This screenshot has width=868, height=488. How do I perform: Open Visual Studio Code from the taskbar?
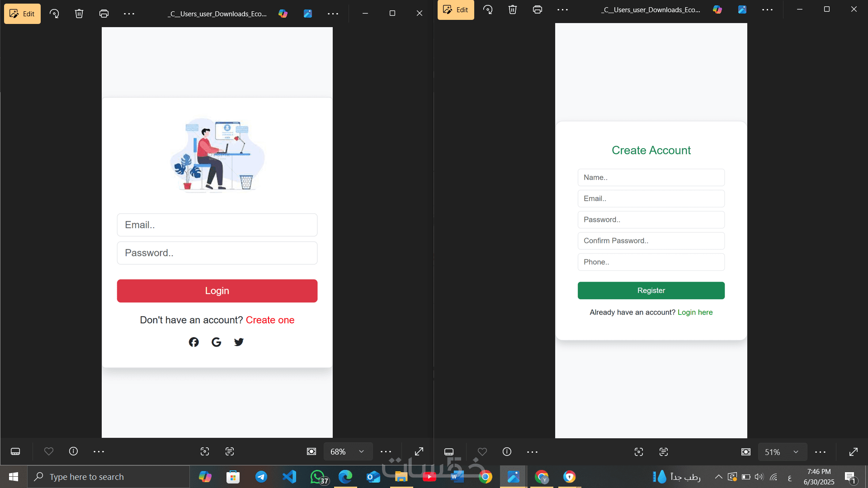click(289, 477)
